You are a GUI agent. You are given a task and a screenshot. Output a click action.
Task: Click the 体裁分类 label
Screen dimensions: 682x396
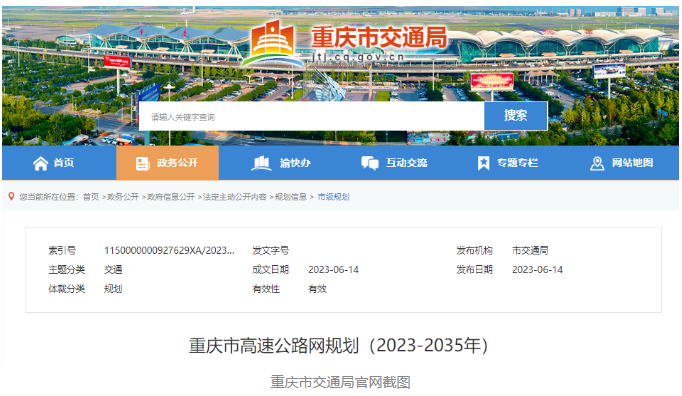point(67,289)
